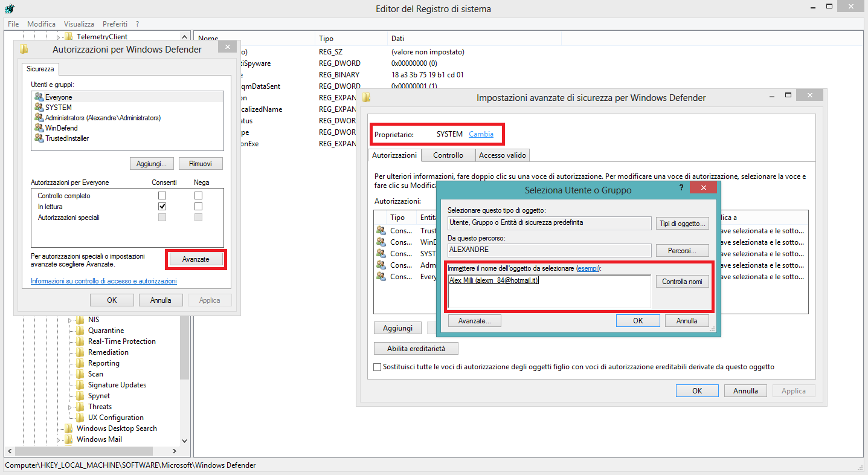
Task: Click Aggiungi... in permissions dialog
Action: coord(152,163)
